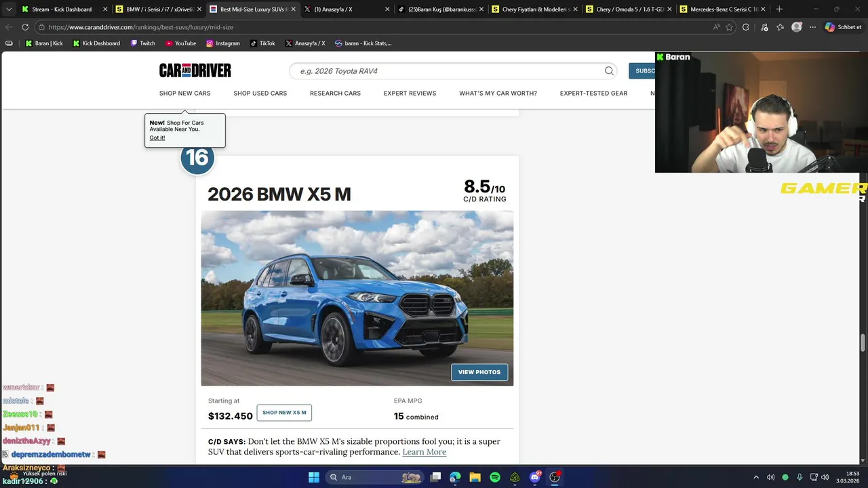Open TikTok bookmark
This screenshot has width=868, height=488.
tap(262, 43)
